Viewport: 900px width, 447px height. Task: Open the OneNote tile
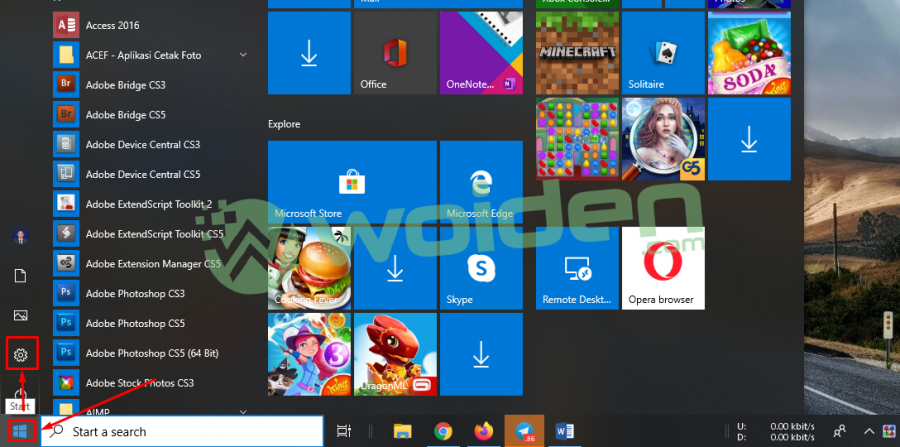click(x=481, y=53)
